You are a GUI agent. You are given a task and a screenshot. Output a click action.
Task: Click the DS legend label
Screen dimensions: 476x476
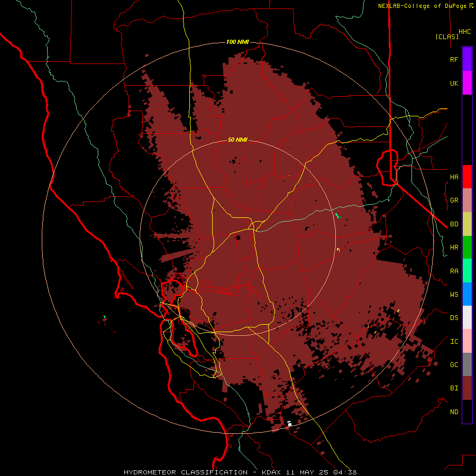(x=454, y=318)
